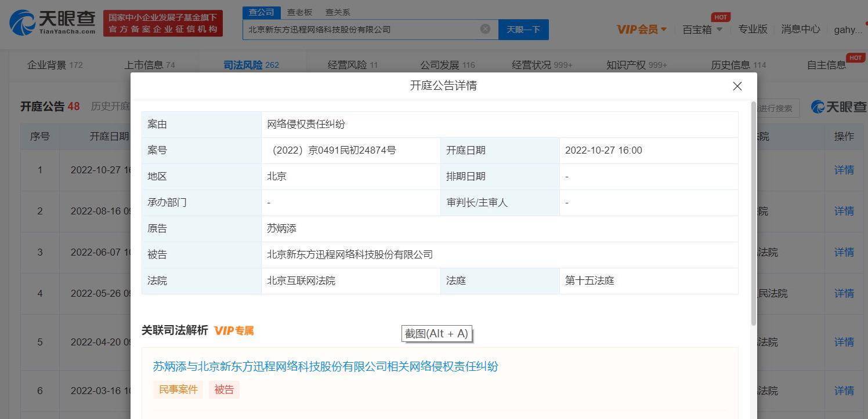Open 详情 for row 5
The height and width of the screenshot is (419, 868).
pyautogui.click(x=844, y=343)
